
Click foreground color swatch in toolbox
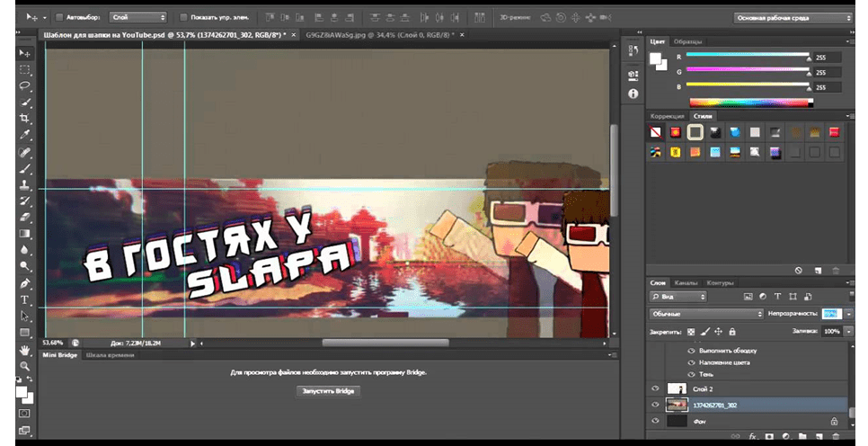[x=22, y=393]
